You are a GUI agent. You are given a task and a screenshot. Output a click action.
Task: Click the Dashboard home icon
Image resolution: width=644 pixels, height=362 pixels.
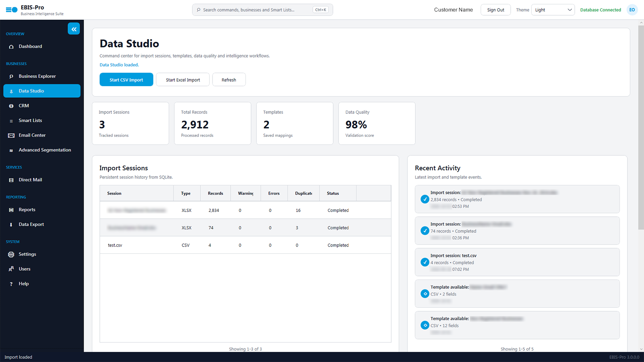point(11,47)
